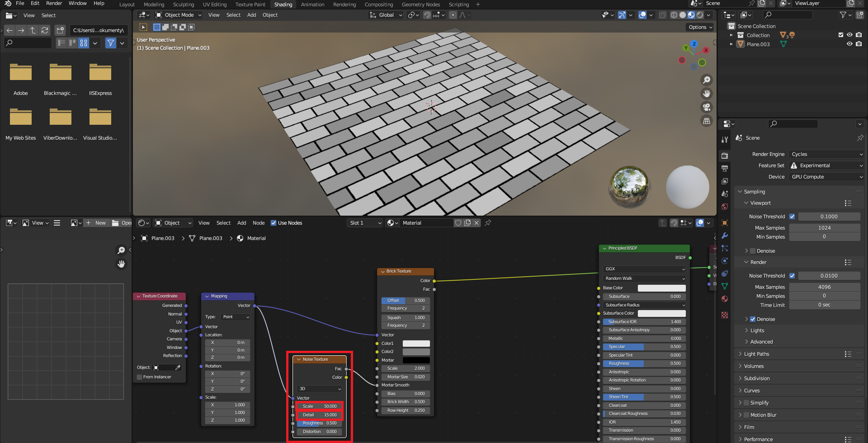The width and height of the screenshot is (868, 443).
Task: Expand the Light Paths panel
Action: [x=756, y=354]
